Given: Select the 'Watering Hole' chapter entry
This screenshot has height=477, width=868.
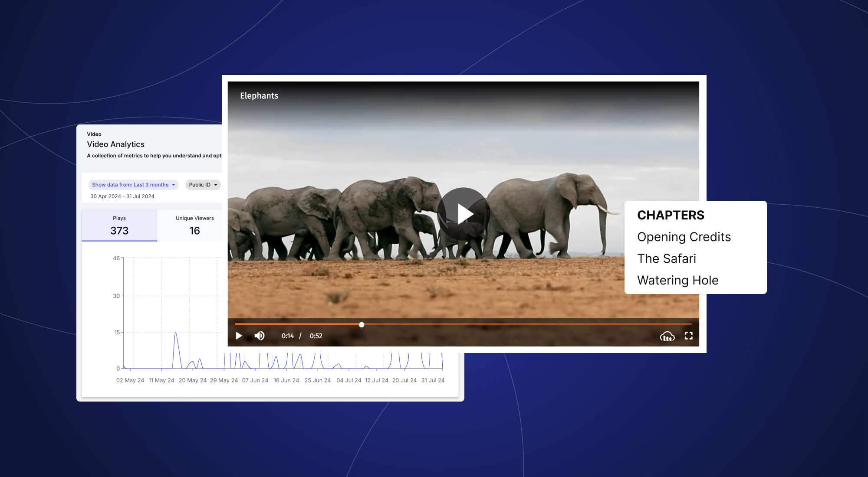Looking at the screenshot, I should (677, 280).
